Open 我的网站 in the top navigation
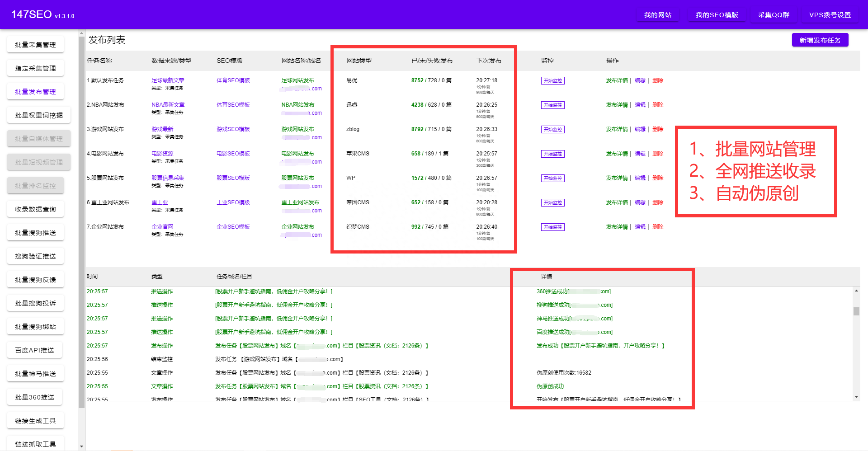Viewport: 868px width, 451px height. point(658,14)
